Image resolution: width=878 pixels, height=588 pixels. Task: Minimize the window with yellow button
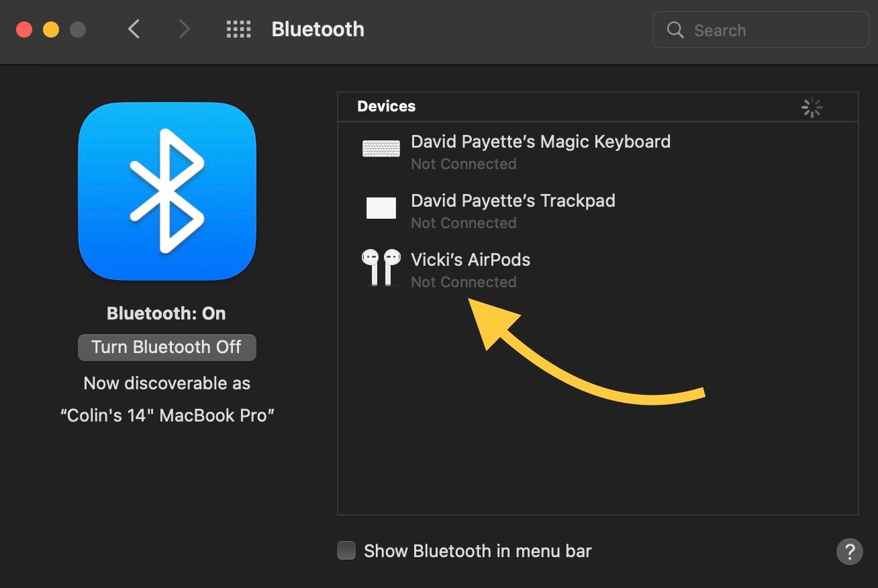pos(51,30)
